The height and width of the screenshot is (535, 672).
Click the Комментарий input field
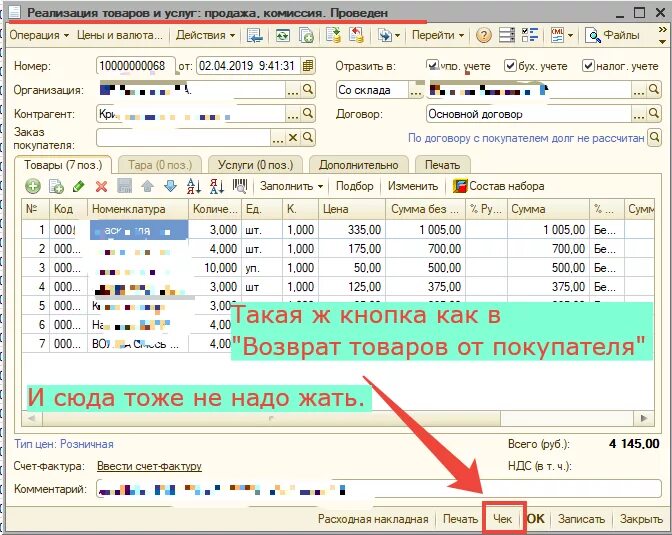379,489
